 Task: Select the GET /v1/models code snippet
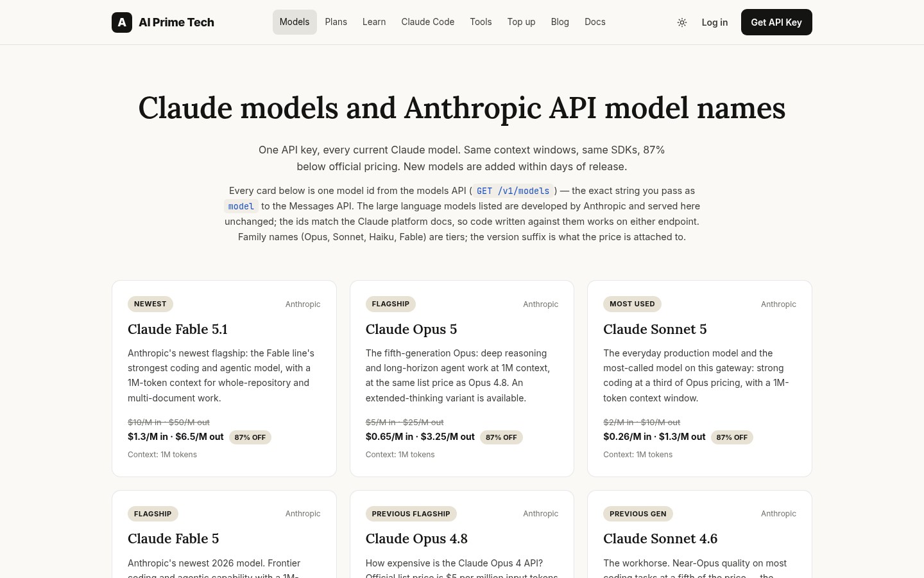pos(513,191)
